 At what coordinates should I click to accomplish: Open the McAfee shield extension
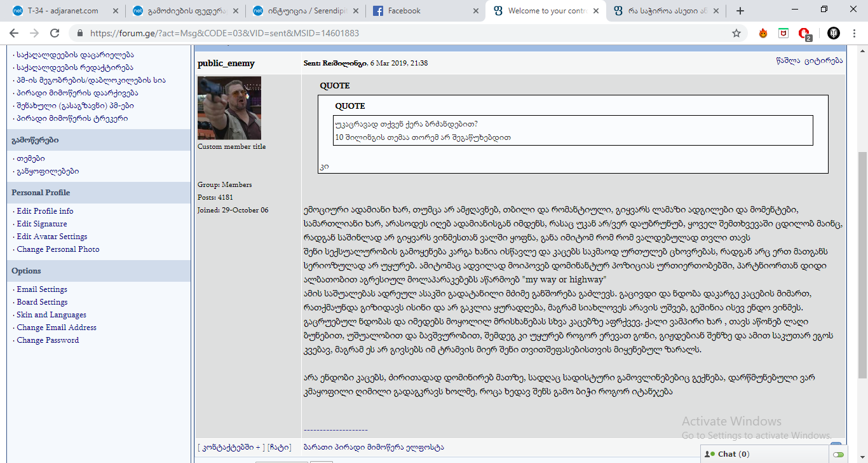(783, 33)
